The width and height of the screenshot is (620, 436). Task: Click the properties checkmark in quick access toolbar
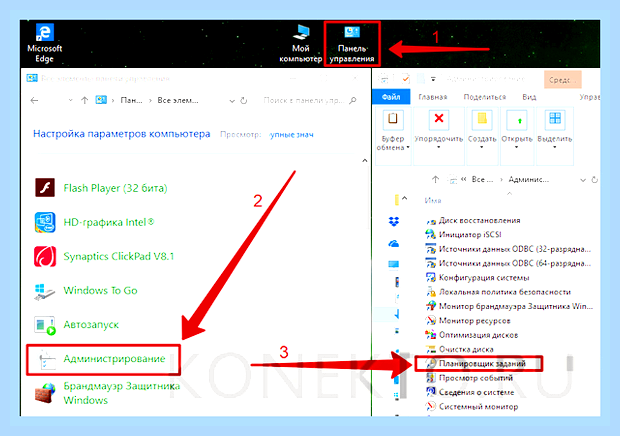pyautogui.click(x=406, y=79)
